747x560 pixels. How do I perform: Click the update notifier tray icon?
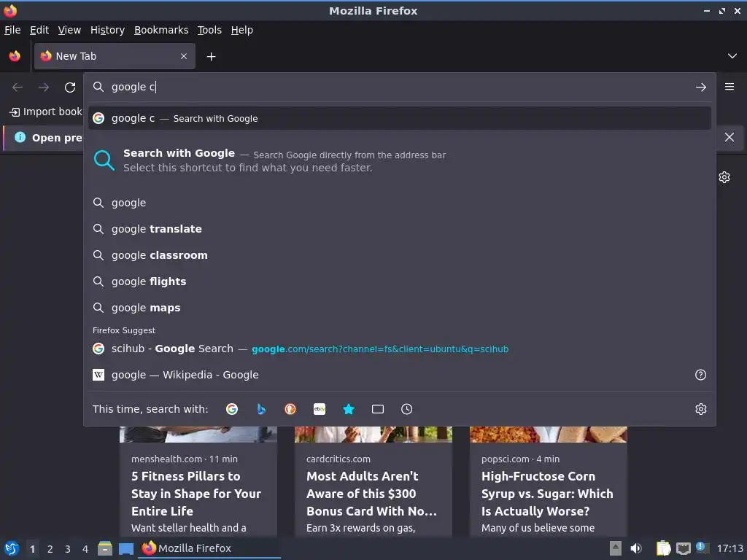[x=701, y=548]
